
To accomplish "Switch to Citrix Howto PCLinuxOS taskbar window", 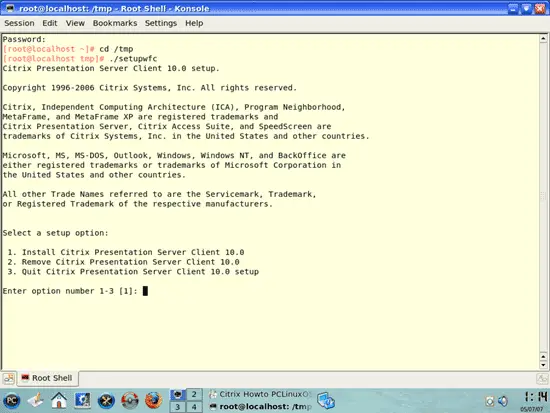I will coord(260,394).
